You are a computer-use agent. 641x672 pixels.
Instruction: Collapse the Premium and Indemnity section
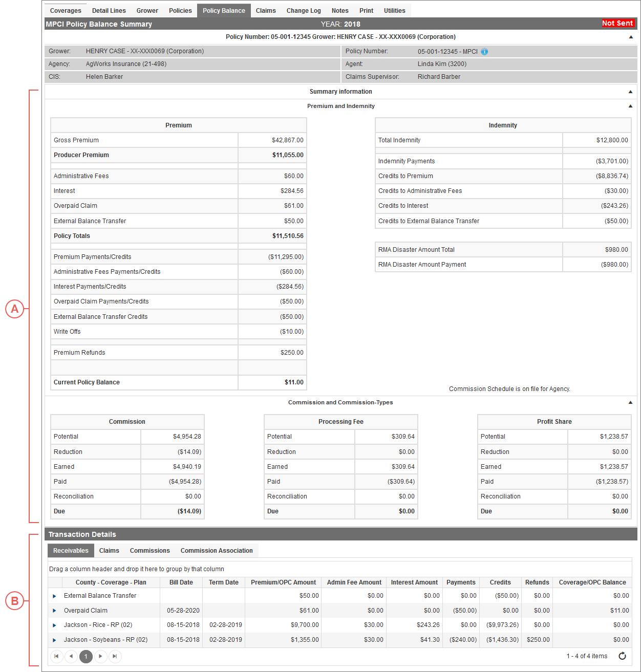pyautogui.click(x=630, y=106)
